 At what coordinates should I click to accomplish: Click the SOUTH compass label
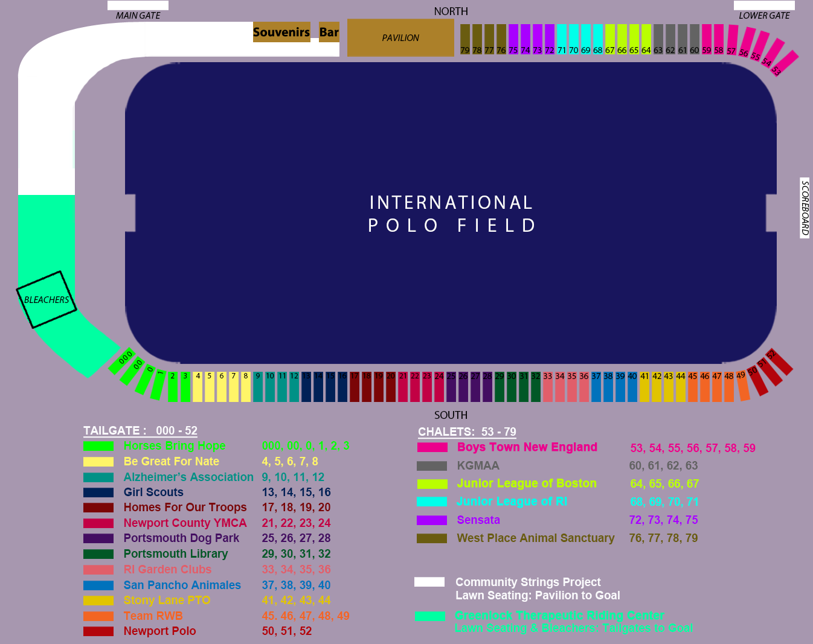coord(451,415)
